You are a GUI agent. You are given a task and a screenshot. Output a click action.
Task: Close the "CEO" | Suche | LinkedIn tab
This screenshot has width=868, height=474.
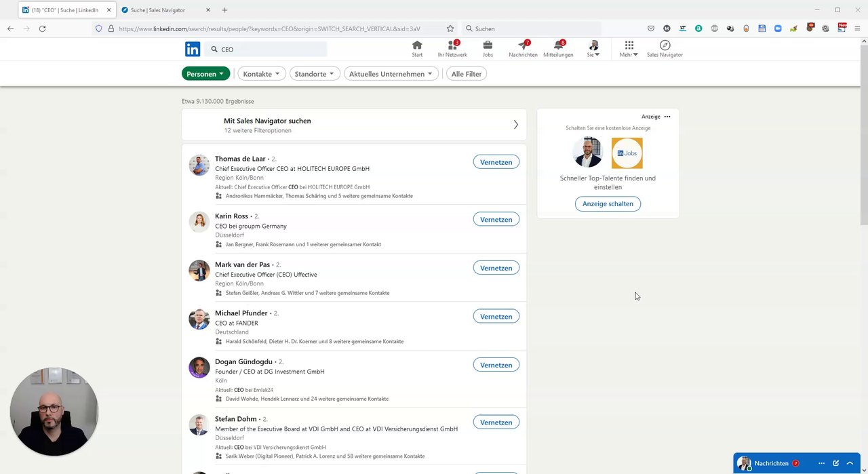(x=108, y=10)
